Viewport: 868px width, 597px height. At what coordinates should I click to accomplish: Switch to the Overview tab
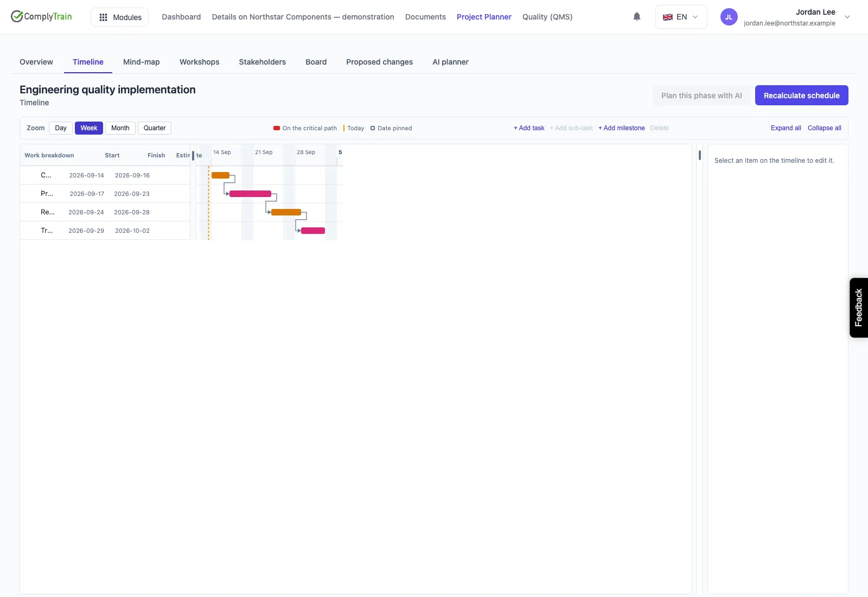36,62
